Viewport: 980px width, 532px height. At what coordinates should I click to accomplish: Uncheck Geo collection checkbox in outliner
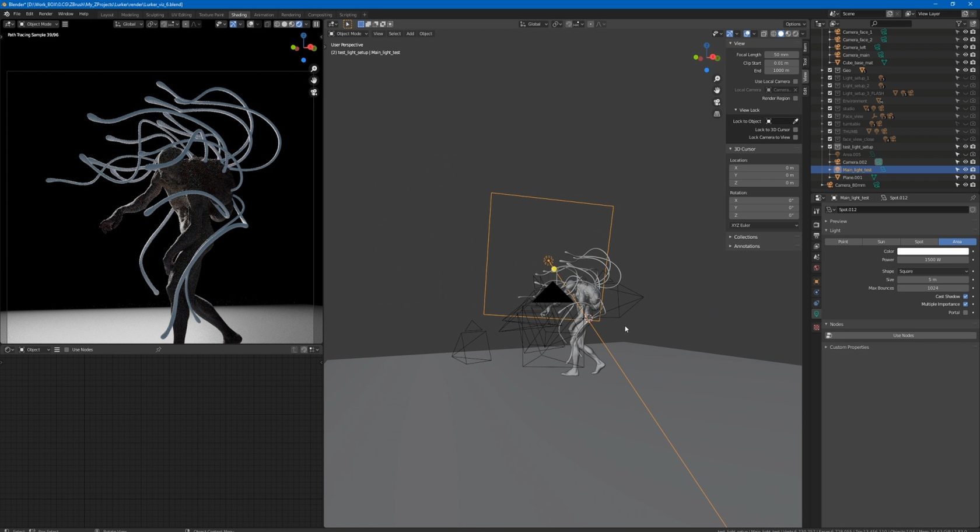pos(830,70)
